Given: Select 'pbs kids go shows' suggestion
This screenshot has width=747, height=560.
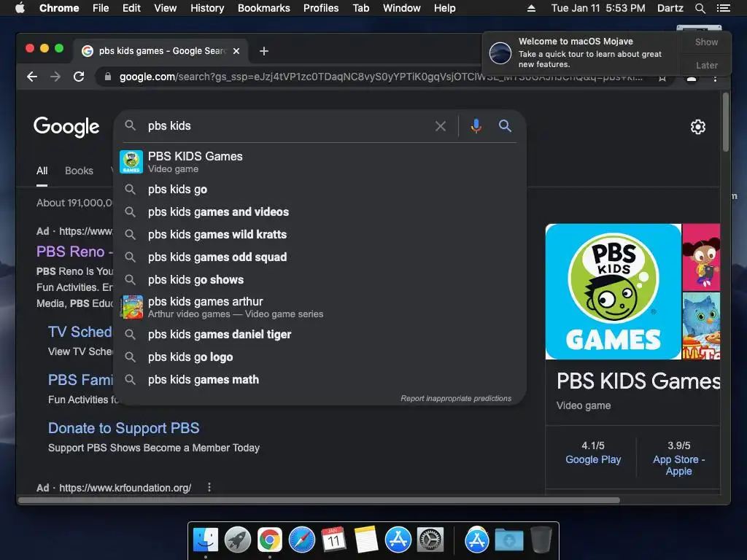Looking at the screenshot, I should (x=320, y=279).
